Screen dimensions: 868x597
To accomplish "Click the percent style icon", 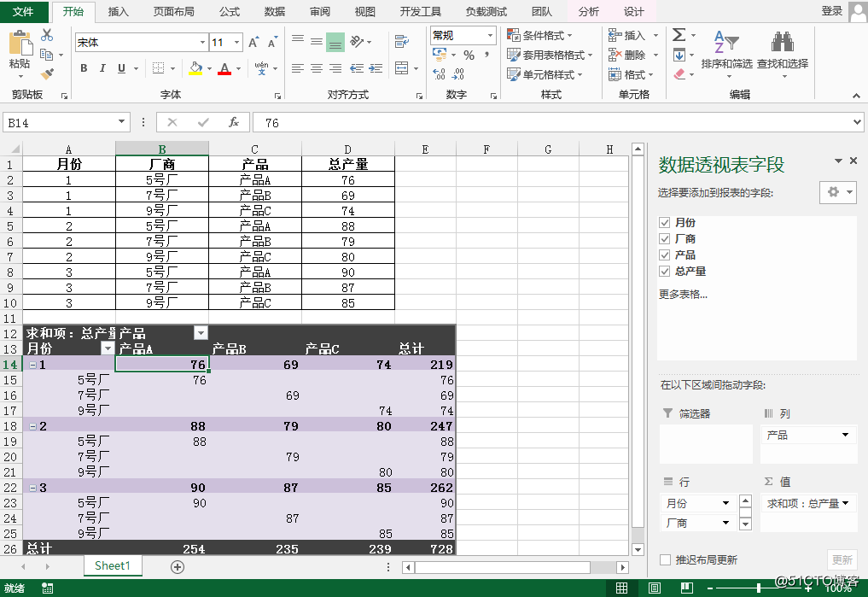I will 469,55.
